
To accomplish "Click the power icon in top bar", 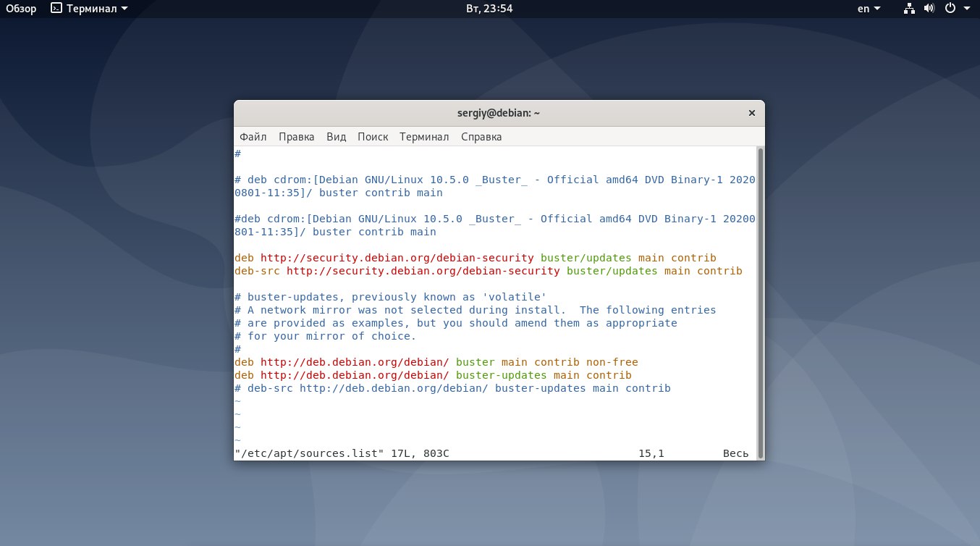I will [x=951, y=9].
